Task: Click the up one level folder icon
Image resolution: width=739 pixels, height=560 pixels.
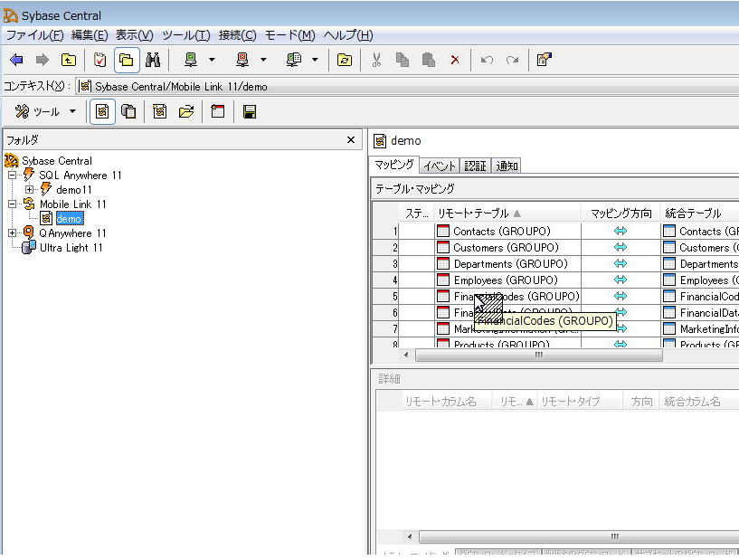Action: click(x=69, y=60)
